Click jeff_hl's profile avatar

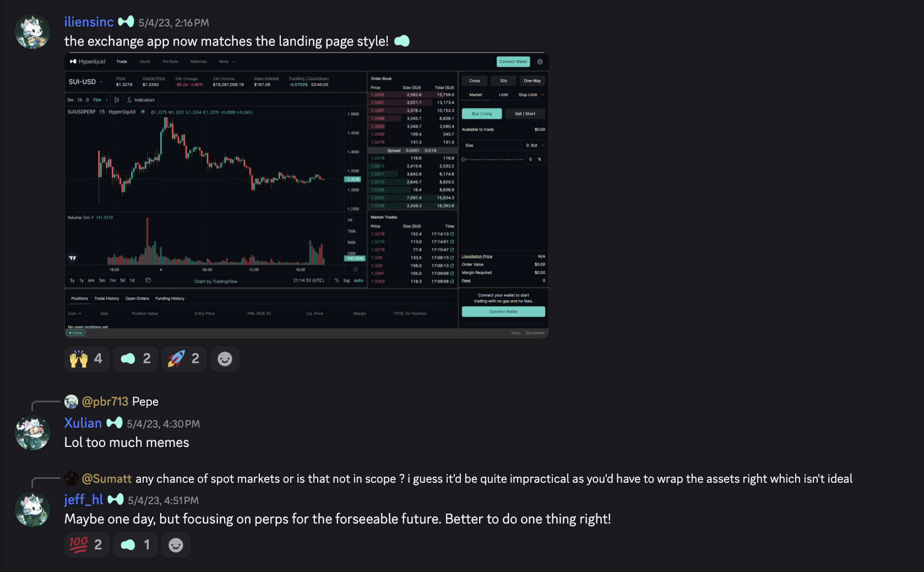[x=32, y=509]
